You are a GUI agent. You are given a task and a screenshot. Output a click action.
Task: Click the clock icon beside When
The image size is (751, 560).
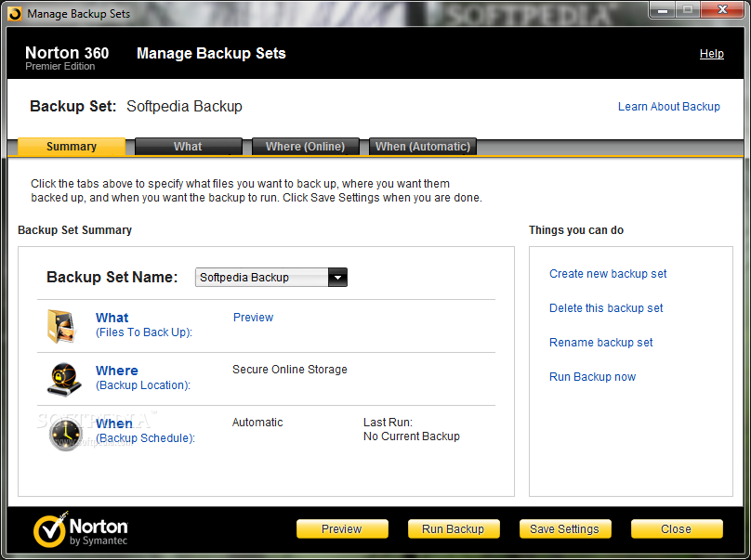pyautogui.click(x=66, y=435)
